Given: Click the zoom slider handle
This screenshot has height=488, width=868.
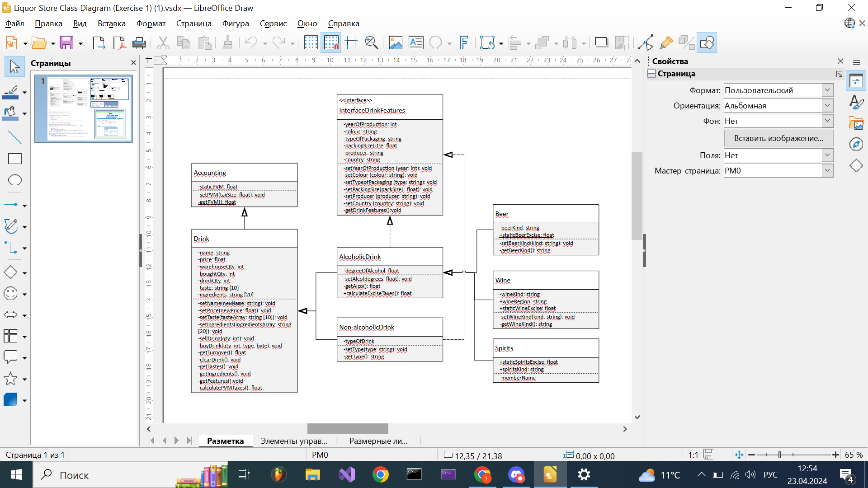Looking at the screenshot, I should pyautogui.click(x=780, y=455).
